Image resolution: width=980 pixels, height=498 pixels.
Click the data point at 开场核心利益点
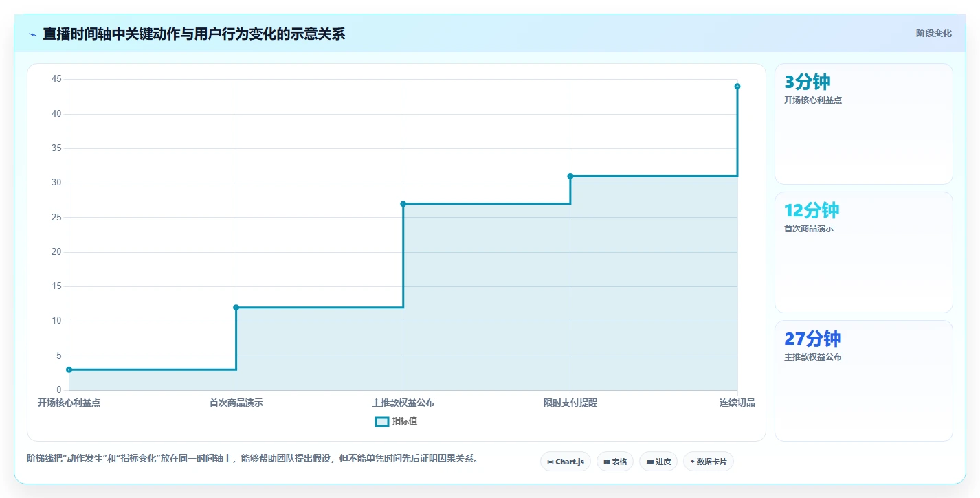69,370
